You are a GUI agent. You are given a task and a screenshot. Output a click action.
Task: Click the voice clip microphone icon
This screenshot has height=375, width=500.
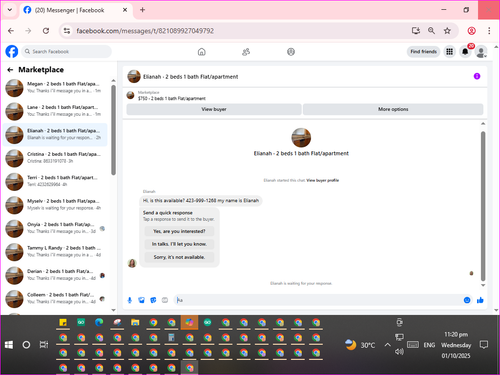[x=130, y=300]
